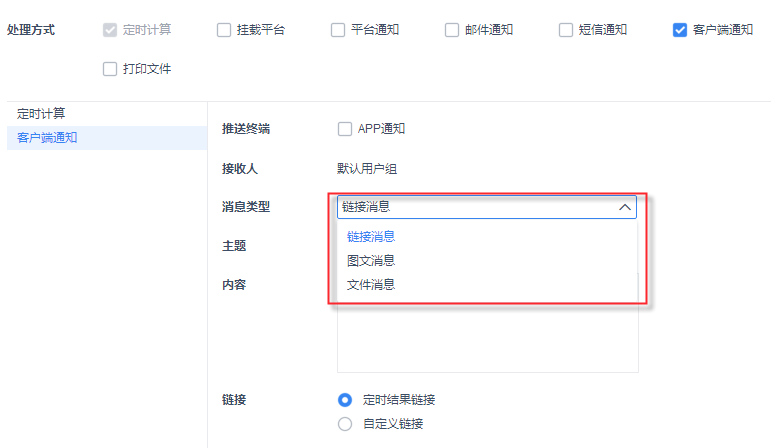Pick 文件消息 in the dropdown list
The width and height of the screenshot is (771, 448).
pos(371,284)
